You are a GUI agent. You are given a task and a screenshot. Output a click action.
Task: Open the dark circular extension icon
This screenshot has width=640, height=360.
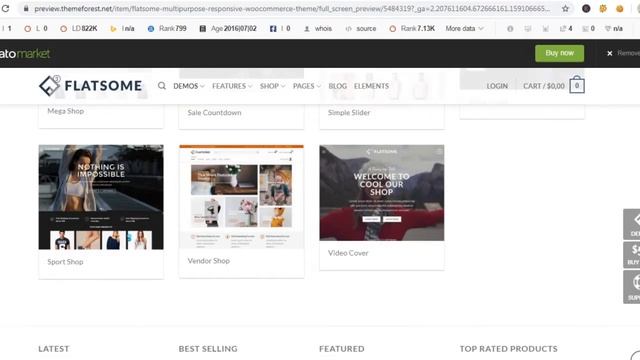(x=586, y=8)
